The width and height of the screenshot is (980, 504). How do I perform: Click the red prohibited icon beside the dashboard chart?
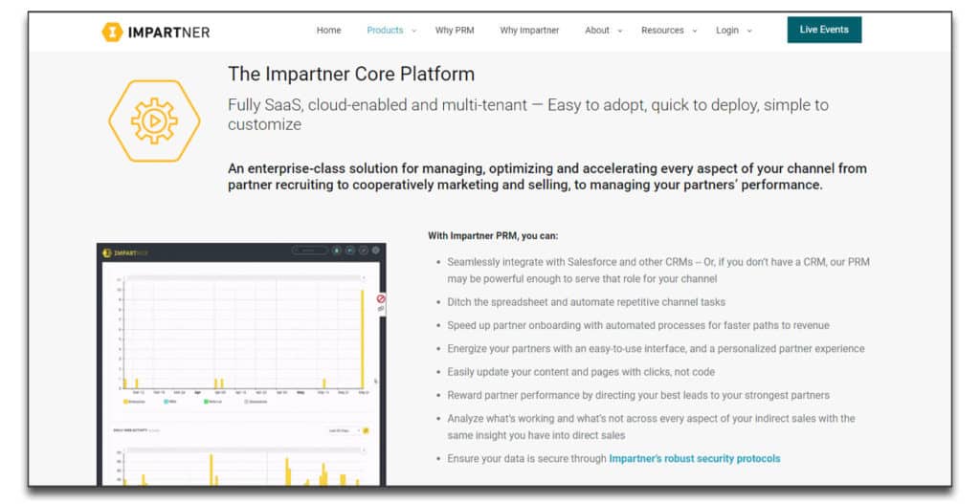pos(381,298)
